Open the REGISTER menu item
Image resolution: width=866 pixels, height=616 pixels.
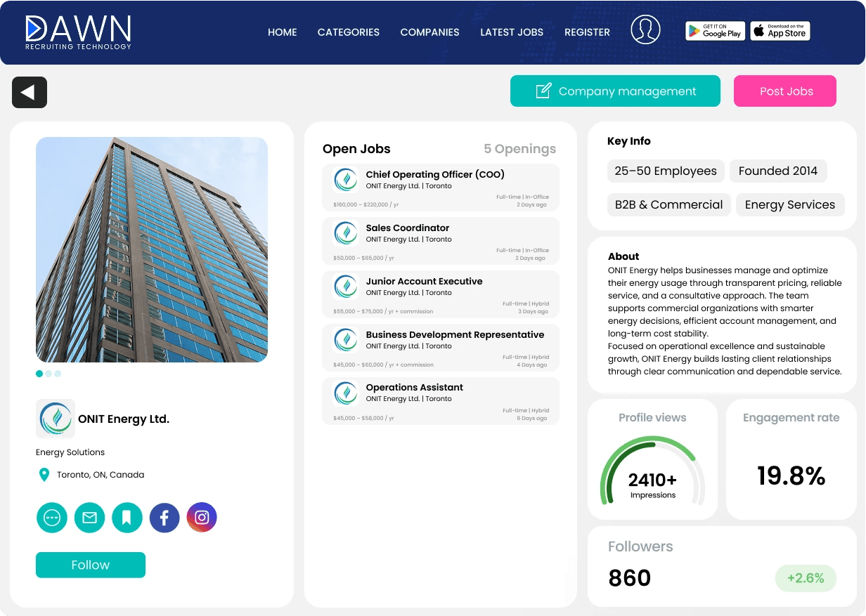tap(587, 32)
